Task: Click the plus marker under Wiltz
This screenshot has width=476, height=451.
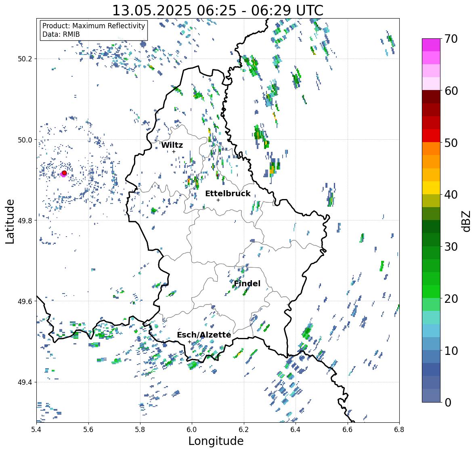Action: coord(174,151)
